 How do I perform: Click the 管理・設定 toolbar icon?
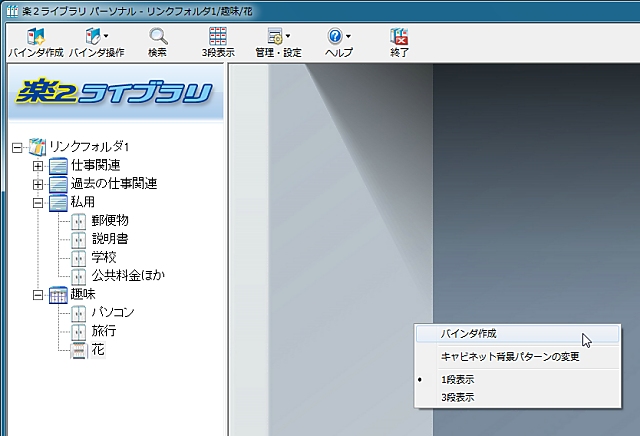pyautogui.click(x=275, y=36)
